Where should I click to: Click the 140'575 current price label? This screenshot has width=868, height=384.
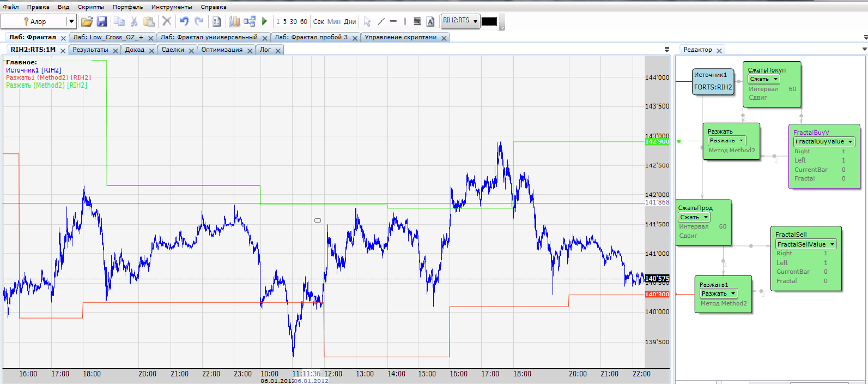click(x=657, y=279)
